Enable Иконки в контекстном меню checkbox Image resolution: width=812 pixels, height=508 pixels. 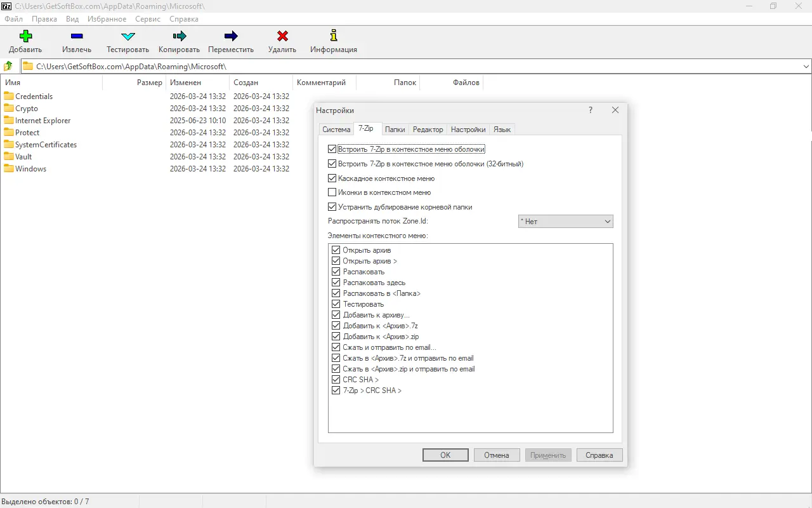pos(332,192)
